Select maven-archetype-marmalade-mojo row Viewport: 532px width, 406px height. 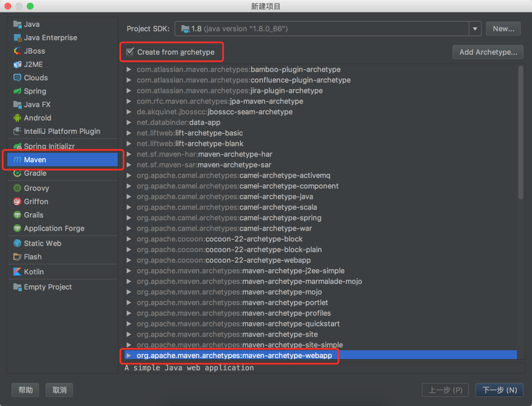point(320,281)
